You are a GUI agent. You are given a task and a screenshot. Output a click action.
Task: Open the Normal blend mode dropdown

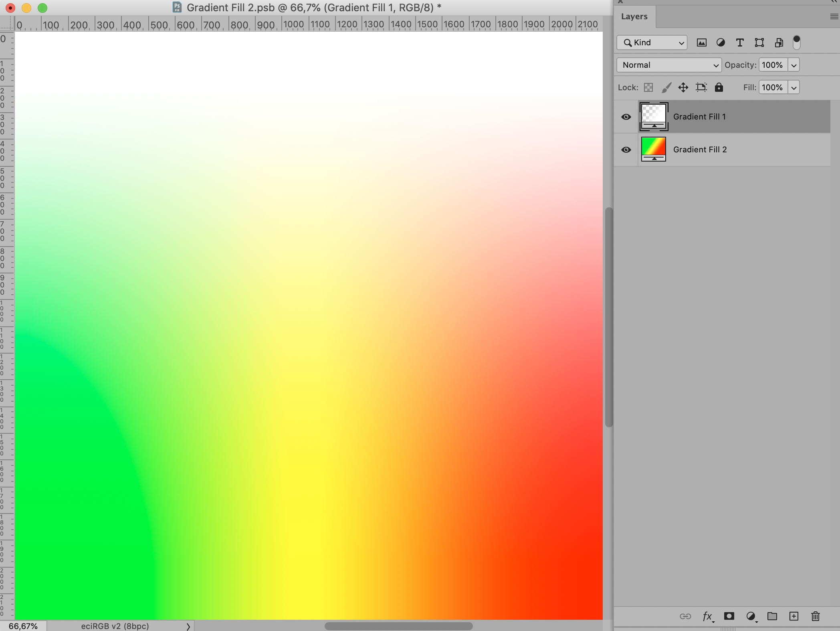tap(669, 65)
